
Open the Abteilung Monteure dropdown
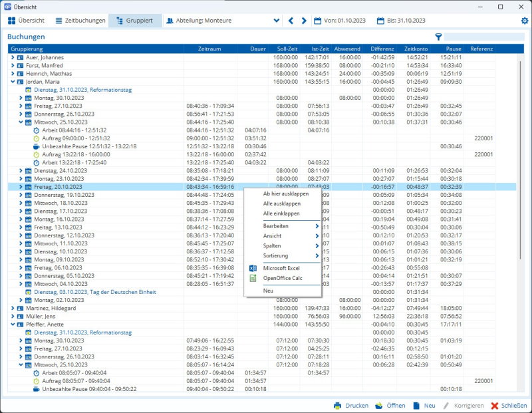277,21
